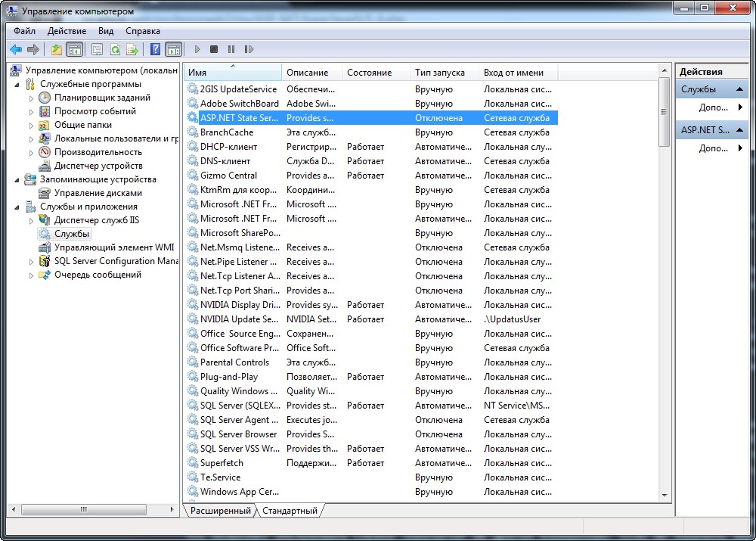Expand the Производительность node
Viewport: 756px width, 541px height.
coord(31,153)
